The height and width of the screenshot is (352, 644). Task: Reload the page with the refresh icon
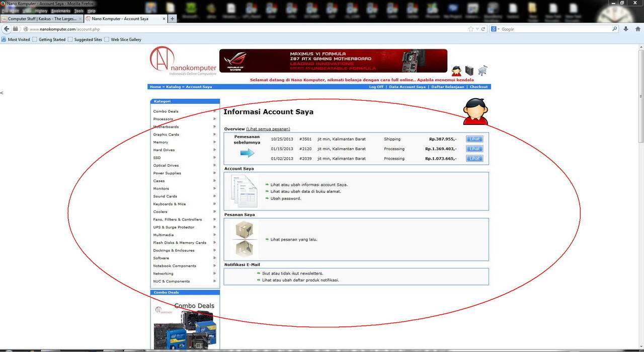(x=483, y=29)
